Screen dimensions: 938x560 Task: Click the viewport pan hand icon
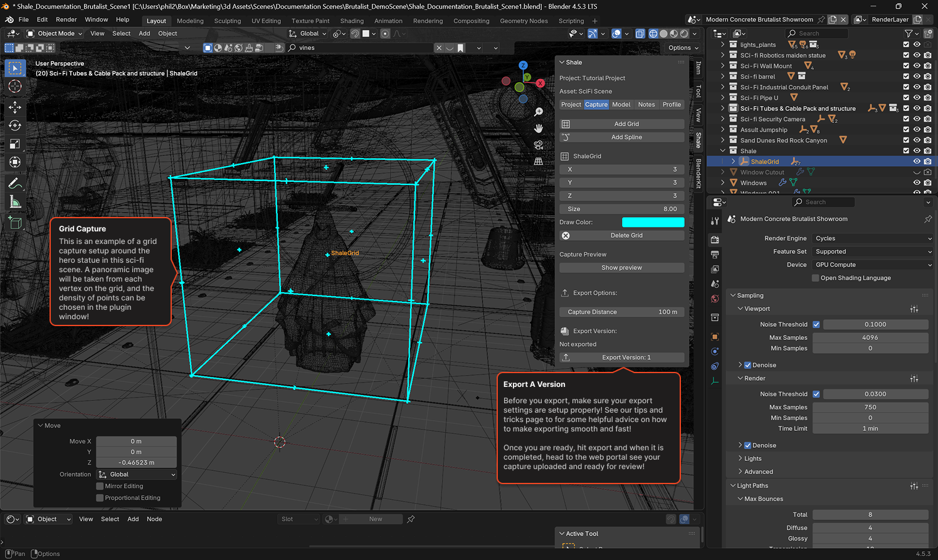pyautogui.click(x=538, y=128)
